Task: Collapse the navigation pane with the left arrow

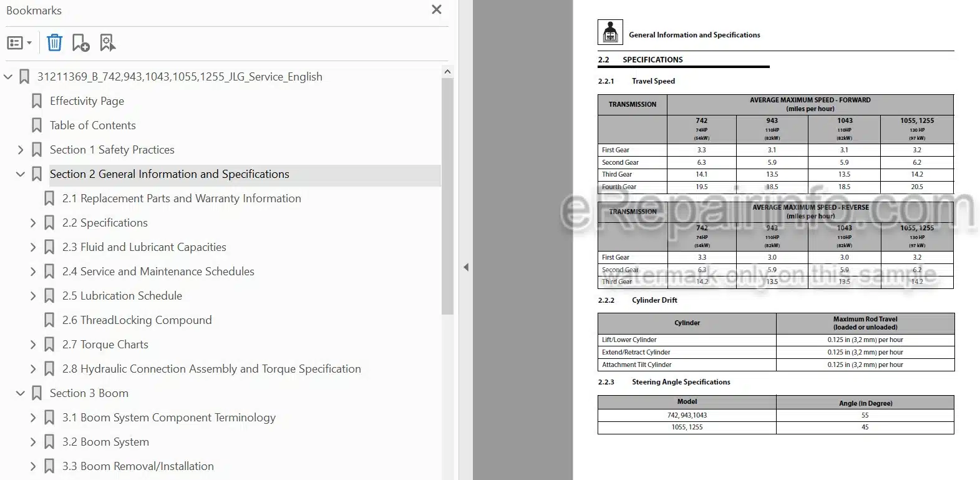Action: [466, 267]
